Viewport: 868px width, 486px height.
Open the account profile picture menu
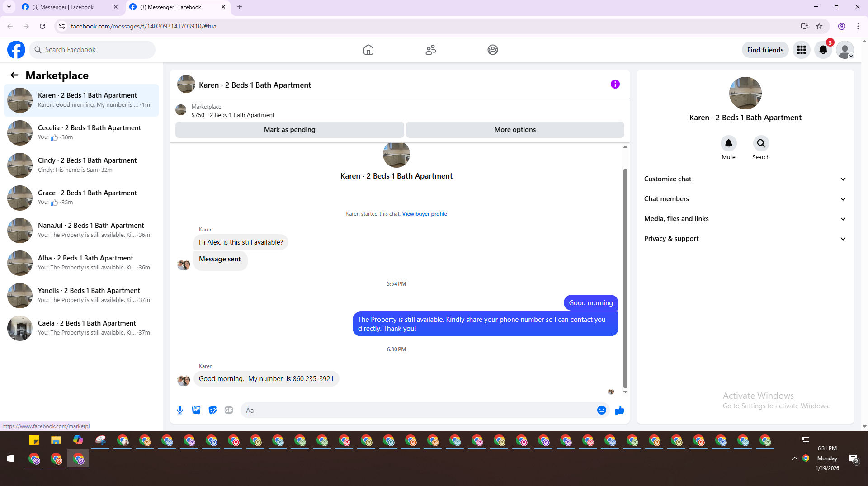pos(844,50)
